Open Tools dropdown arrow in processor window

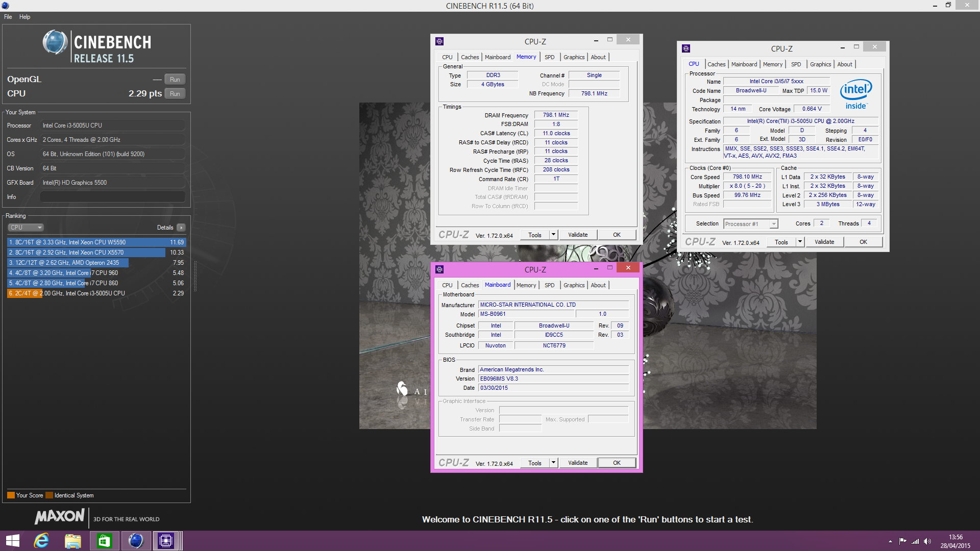pyautogui.click(x=800, y=242)
